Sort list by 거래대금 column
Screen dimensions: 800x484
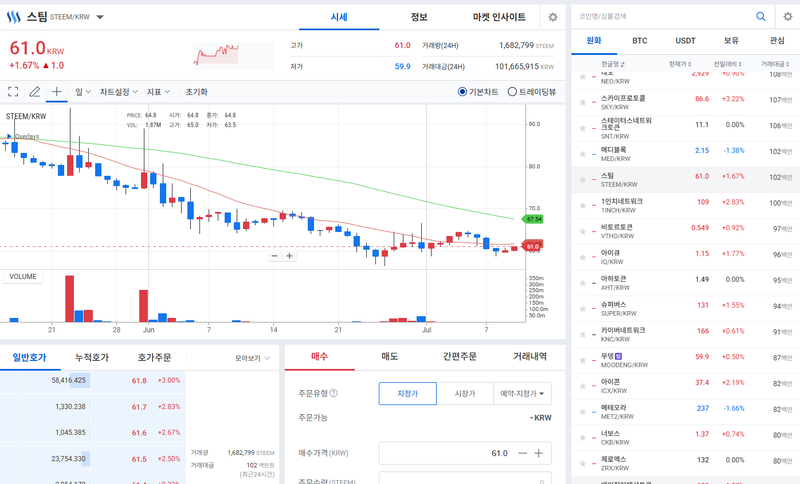pyautogui.click(x=776, y=64)
